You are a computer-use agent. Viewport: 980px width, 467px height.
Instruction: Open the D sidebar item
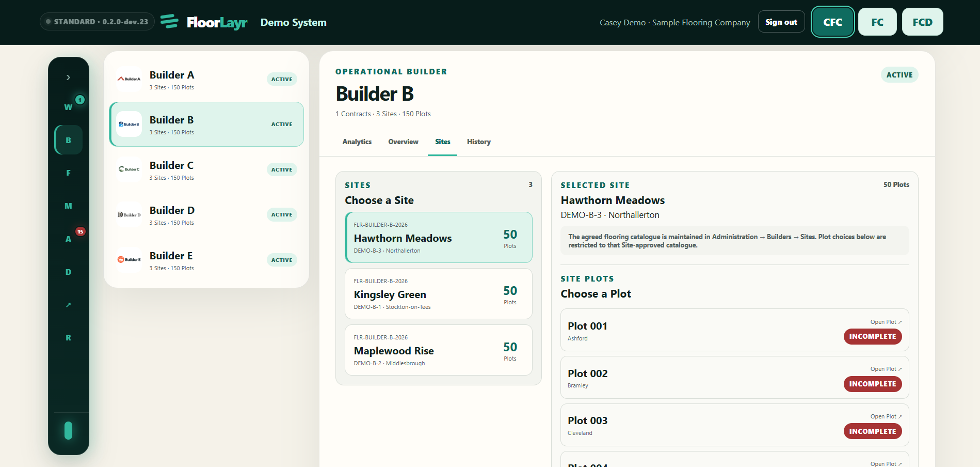[x=68, y=272]
